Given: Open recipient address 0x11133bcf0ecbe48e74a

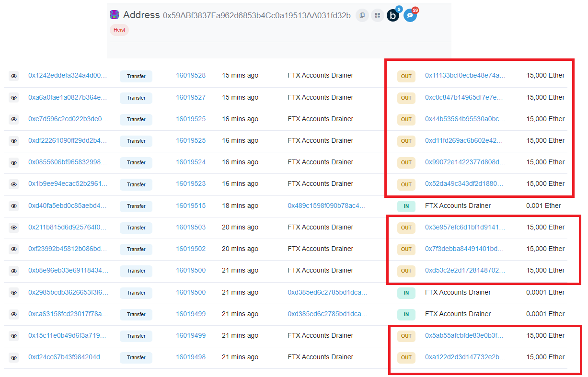Looking at the screenshot, I should tap(465, 75).
